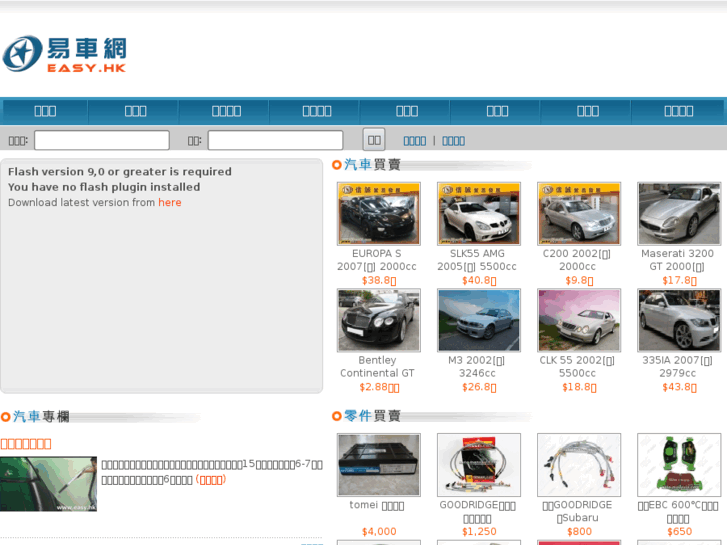Open the CLK 55 2002 car thumbnail
This screenshot has width=727, height=545.
click(x=579, y=320)
